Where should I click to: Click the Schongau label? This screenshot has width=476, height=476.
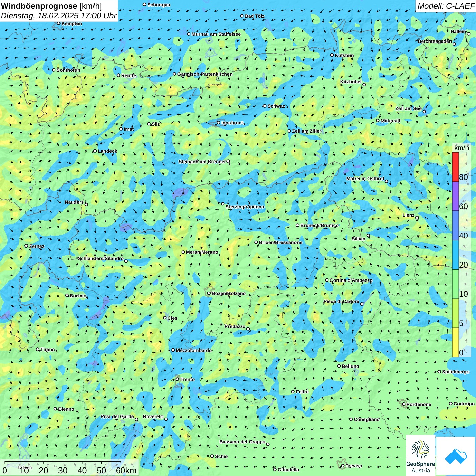pyautogui.click(x=159, y=5)
